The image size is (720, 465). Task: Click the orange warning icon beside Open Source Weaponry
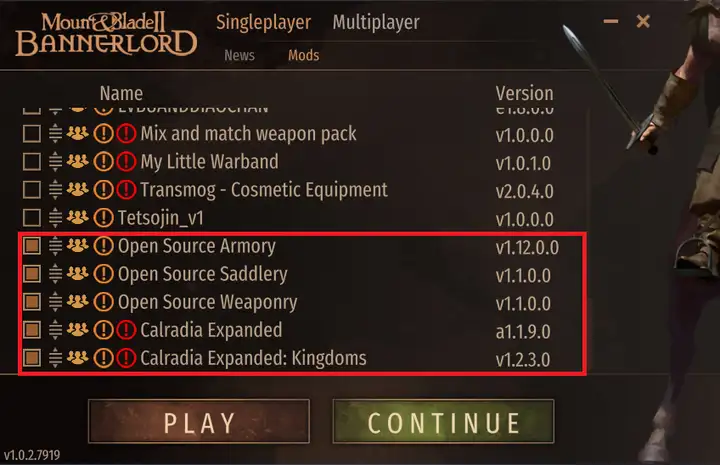point(103,302)
